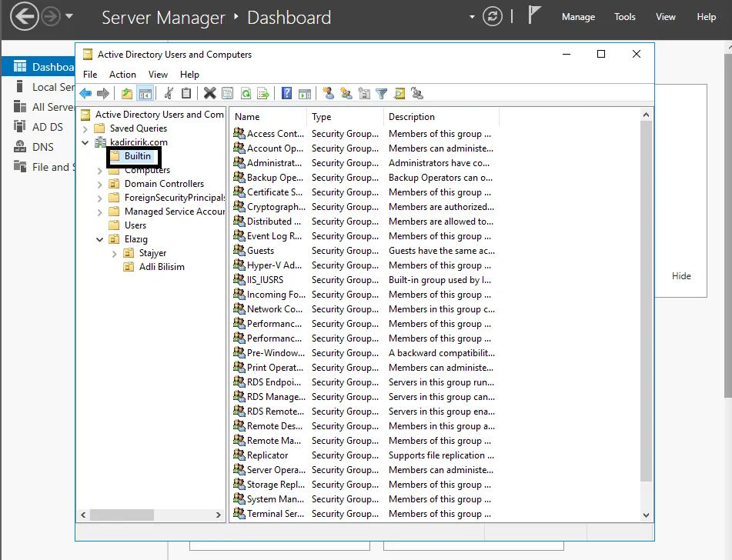Select the Event Log R... group row
Screen dimensions: 732x560
click(x=364, y=235)
